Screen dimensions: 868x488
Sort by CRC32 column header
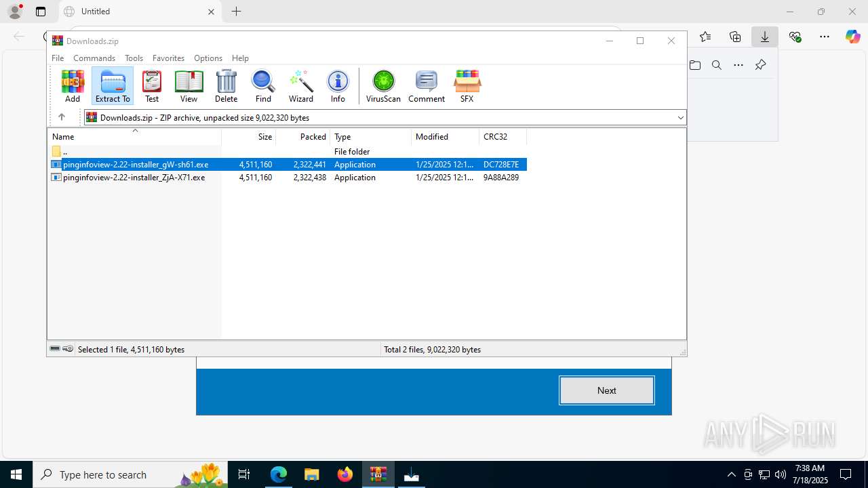coord(503,137)
